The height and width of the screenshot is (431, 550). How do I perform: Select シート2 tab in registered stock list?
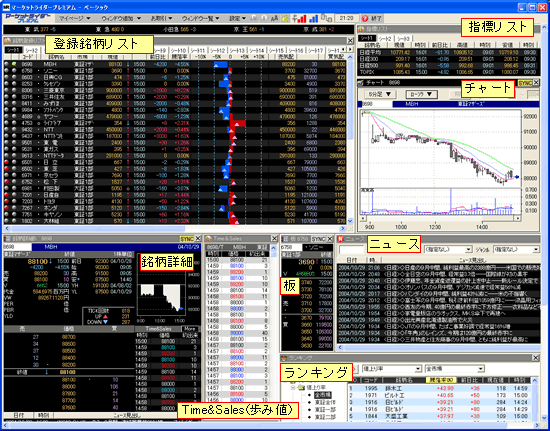point(32,50)
